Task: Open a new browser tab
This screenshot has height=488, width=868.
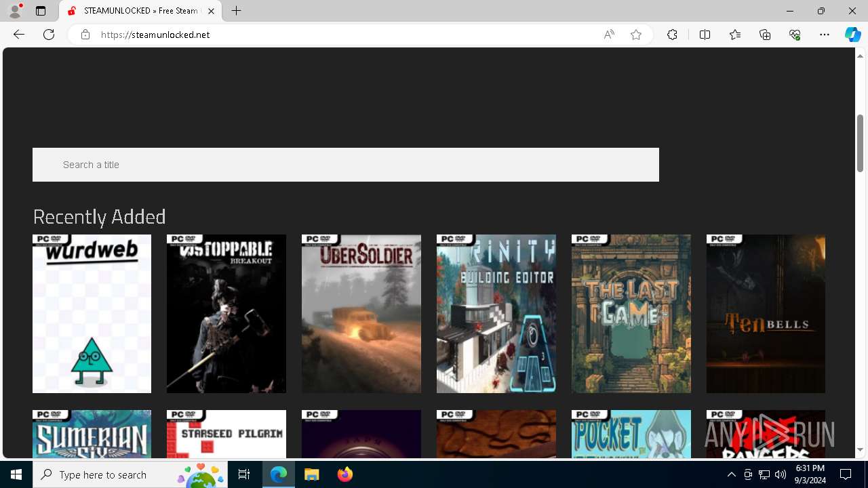Action: click(x=236, y=11)
